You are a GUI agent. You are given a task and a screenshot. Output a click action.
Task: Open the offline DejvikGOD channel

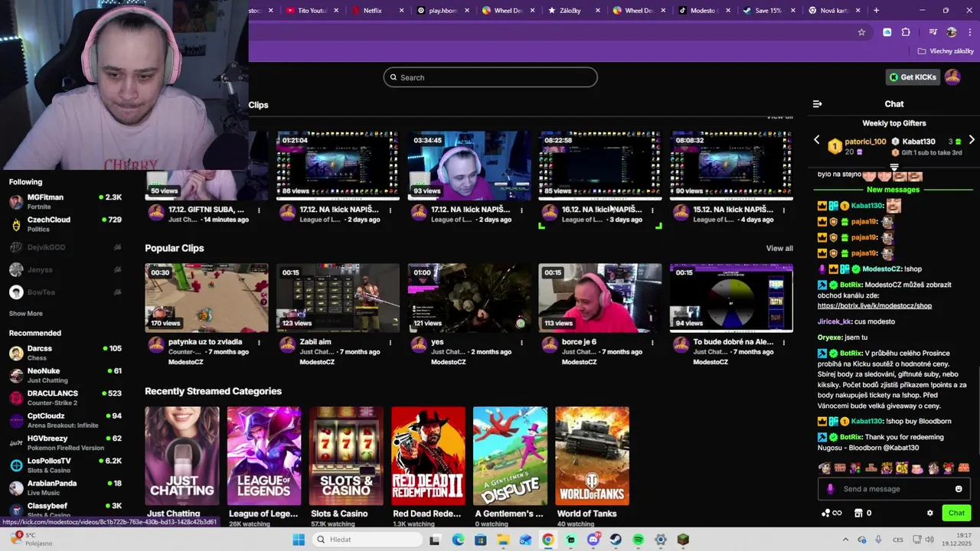tap(65, 247)
